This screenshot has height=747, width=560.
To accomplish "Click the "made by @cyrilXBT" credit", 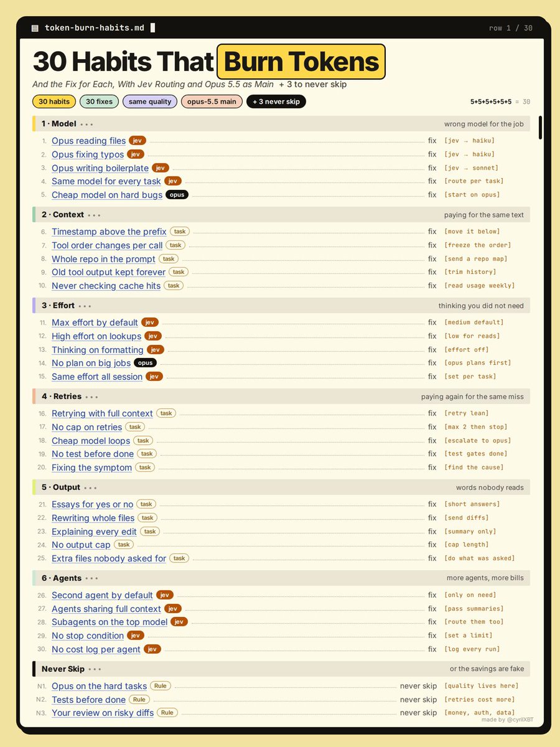I will 507,720.
